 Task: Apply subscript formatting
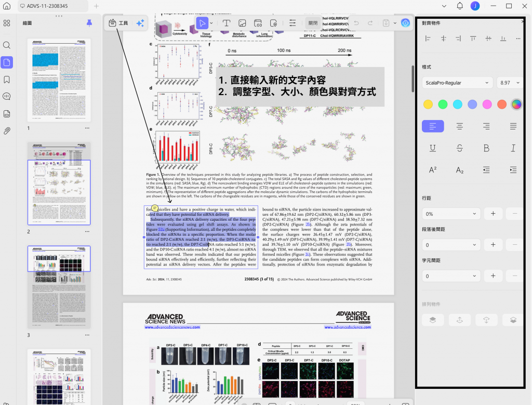(459, 169)
